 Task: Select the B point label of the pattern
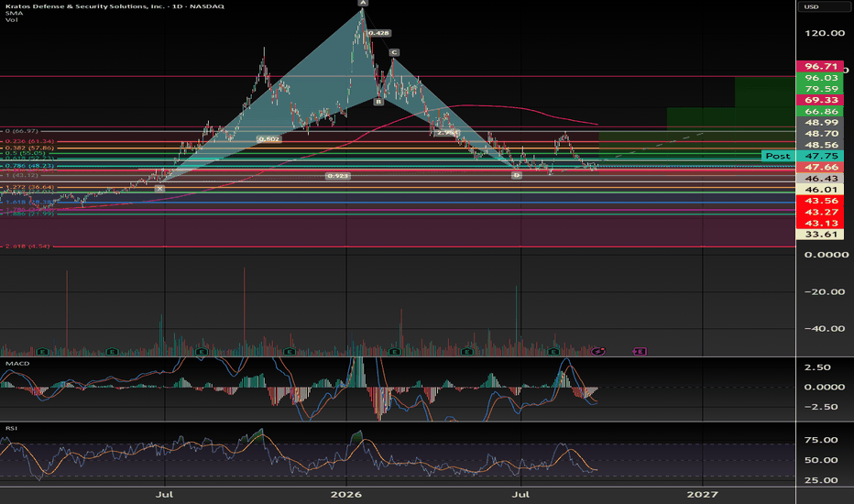pyautogui.click(x=378, y=102)
